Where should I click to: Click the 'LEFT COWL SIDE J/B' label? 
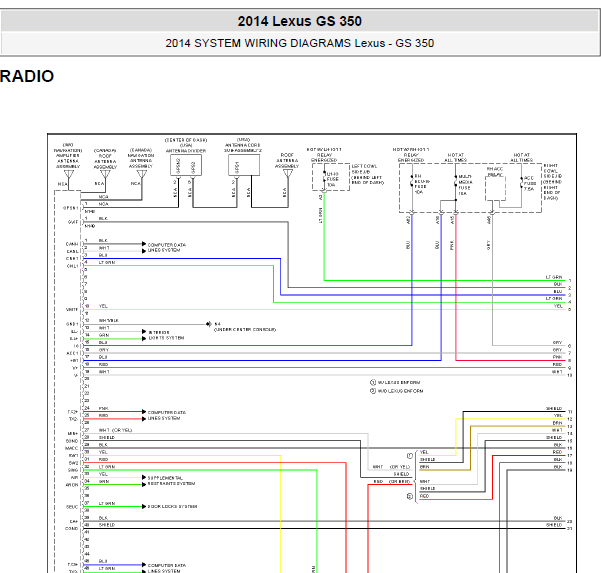pyautogui.click(x=368, y=174)
